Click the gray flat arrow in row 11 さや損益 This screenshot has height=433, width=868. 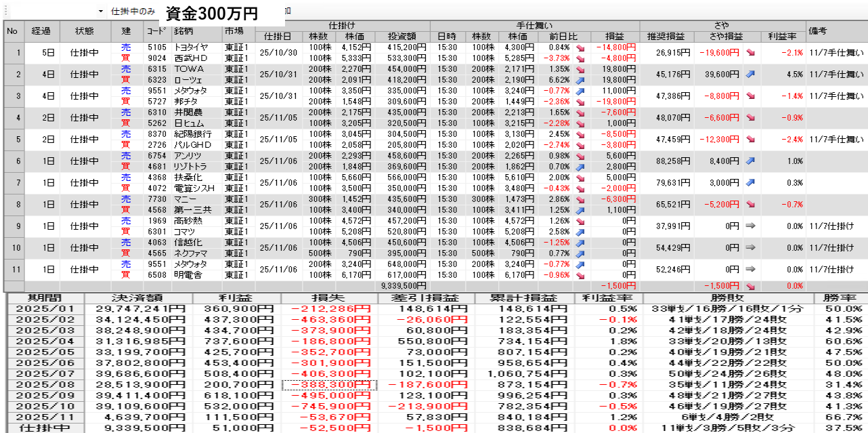pyautogui.click(x=751, y=270)
